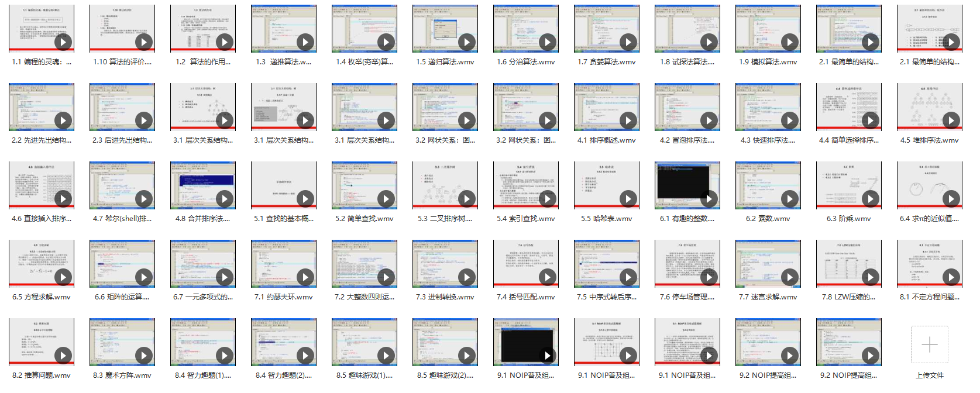Start 7.1 约瑟夫环.wmv using its play icon
980x393 pixels.
point(305,277)
